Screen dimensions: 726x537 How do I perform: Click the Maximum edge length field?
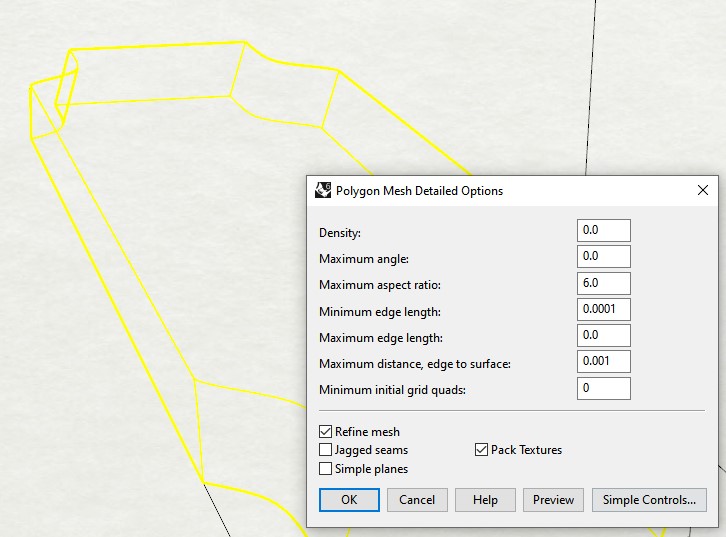click(x=604, y=336)
